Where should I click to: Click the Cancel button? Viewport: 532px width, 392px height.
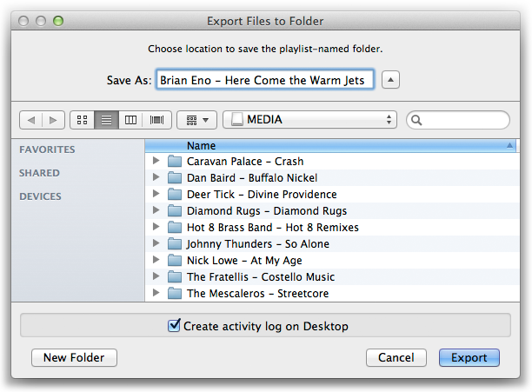point(396,358)
